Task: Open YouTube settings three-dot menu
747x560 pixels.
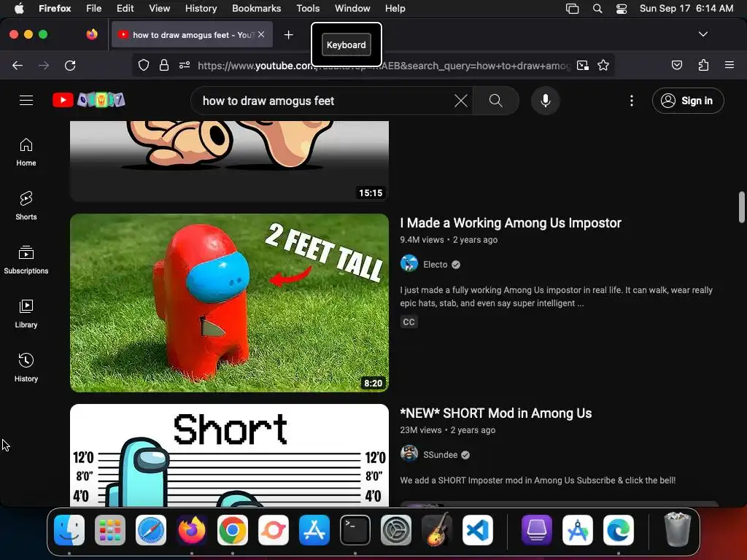Action: click(x=631, y=101)
